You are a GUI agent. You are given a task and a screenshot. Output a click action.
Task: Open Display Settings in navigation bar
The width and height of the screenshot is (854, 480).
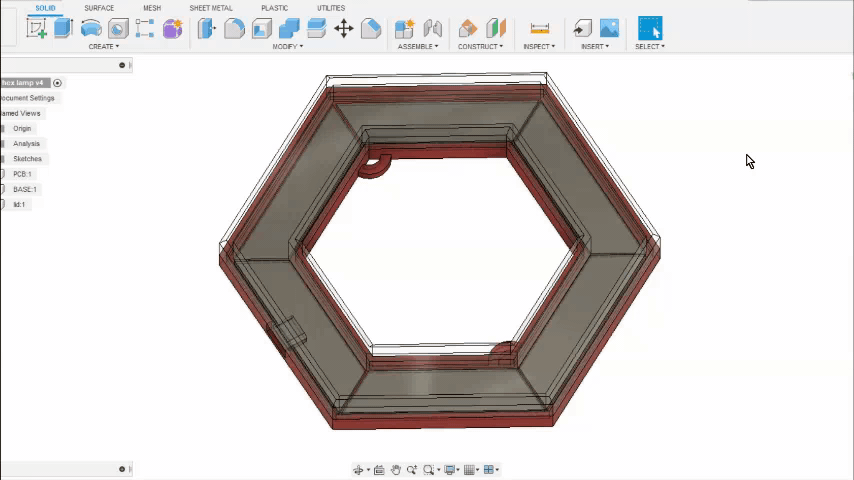pyautogui.click(x=449, y=470)
